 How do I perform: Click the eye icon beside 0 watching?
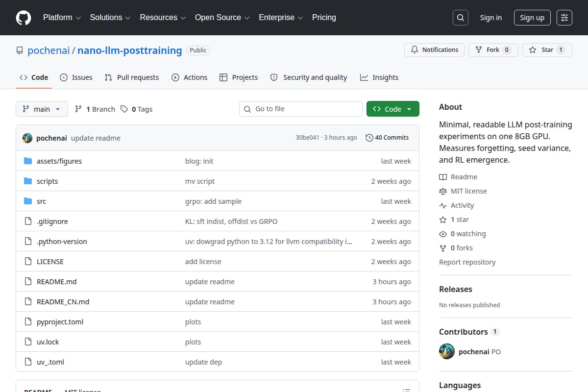coord(443,234)
